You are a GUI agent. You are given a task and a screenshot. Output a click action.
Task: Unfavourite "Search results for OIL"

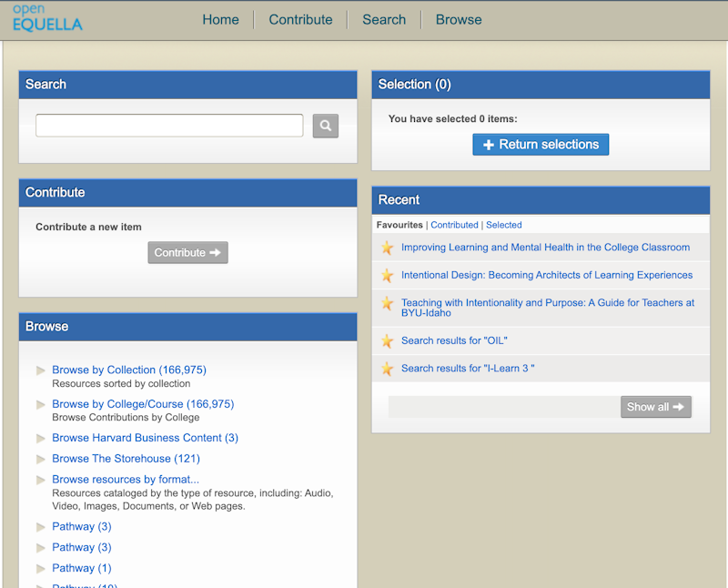coord(387,340)
